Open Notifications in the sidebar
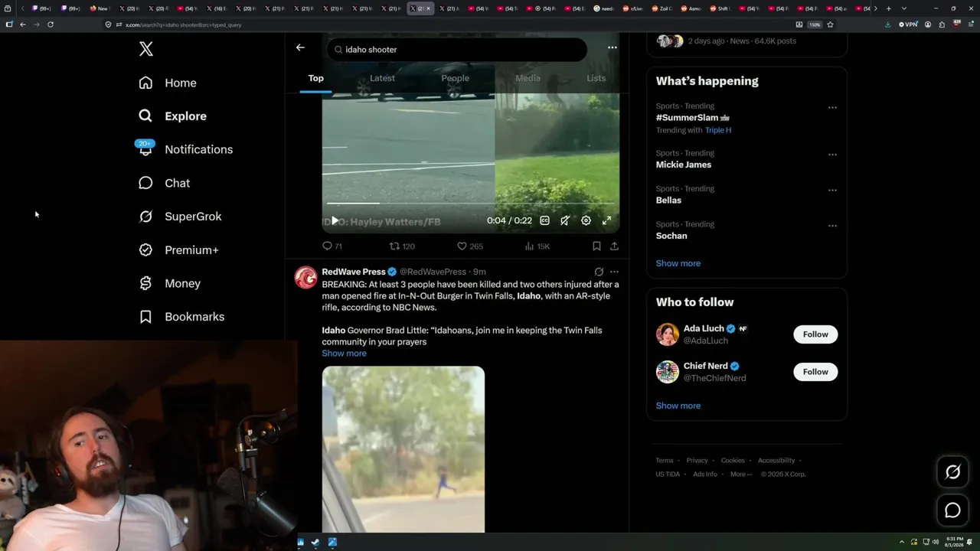The height and width of the screenshot is (551, 980). [185, 149]
